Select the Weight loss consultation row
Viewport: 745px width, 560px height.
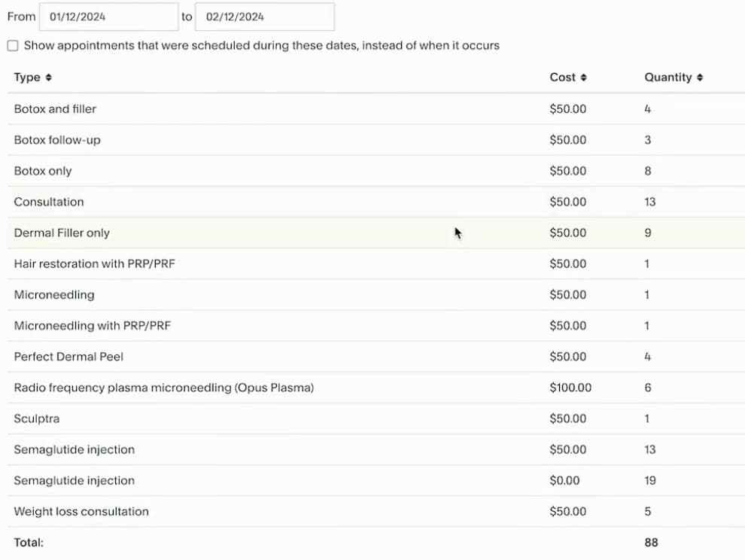pyautogui.click(x=376, y=512)
